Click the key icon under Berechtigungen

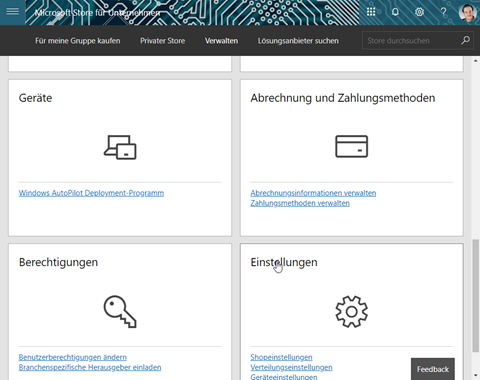[120, 311]
